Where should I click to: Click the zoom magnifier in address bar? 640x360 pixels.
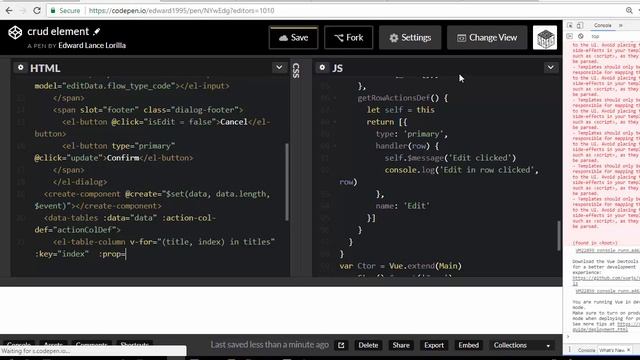629,11
